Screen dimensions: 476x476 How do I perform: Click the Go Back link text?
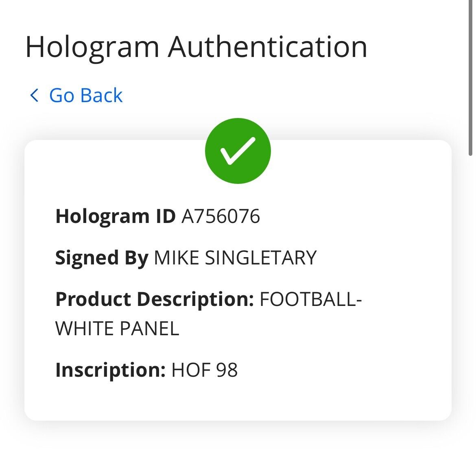[85, 96]
